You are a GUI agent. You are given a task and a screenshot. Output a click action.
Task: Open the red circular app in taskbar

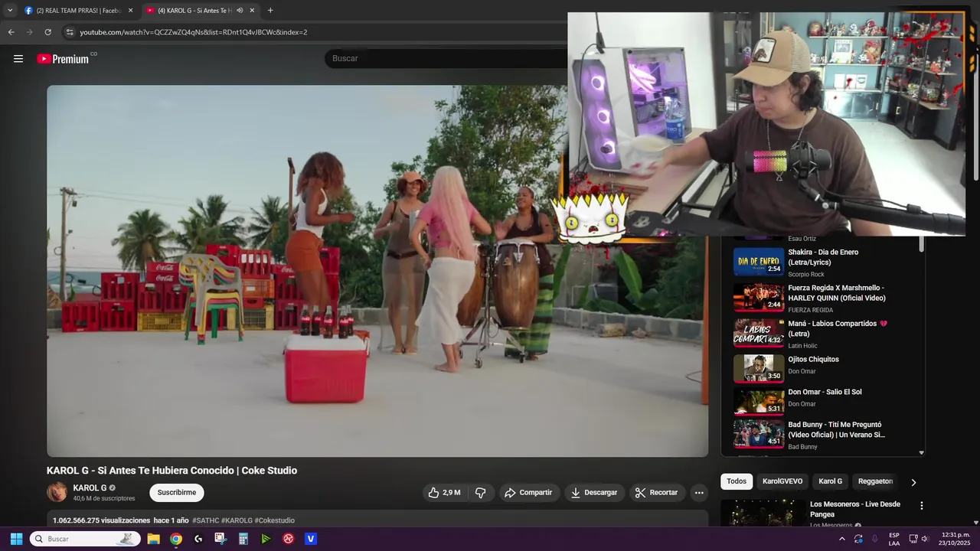[x=289, y=539]
